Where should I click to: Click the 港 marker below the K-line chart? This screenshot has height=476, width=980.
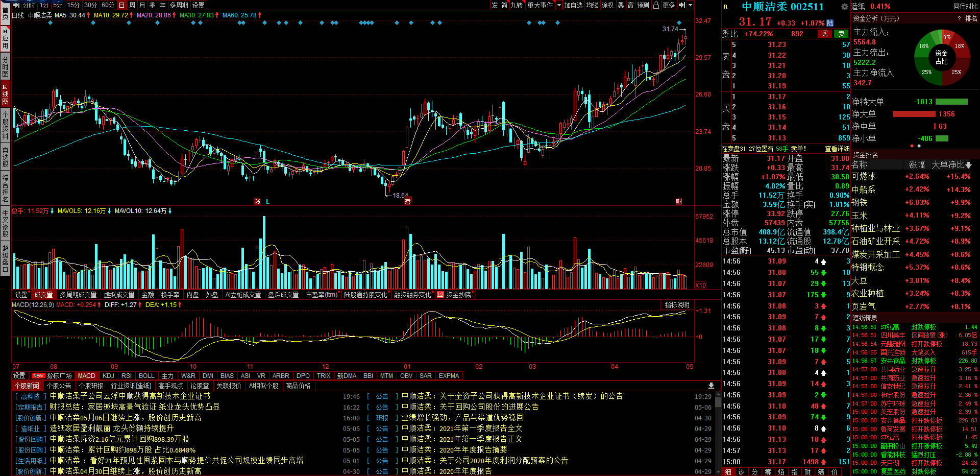pyautogui.click(x=407, y=202)
